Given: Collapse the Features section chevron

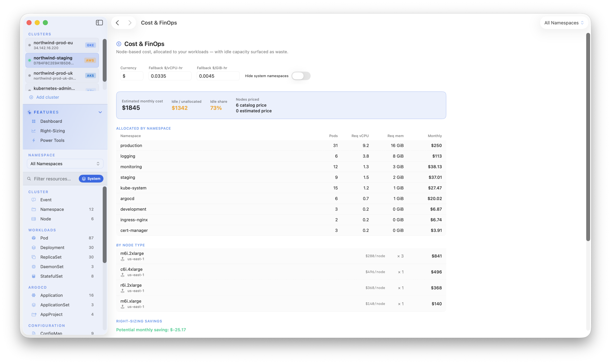Looking at the screenshot, I should click(100, 112).
